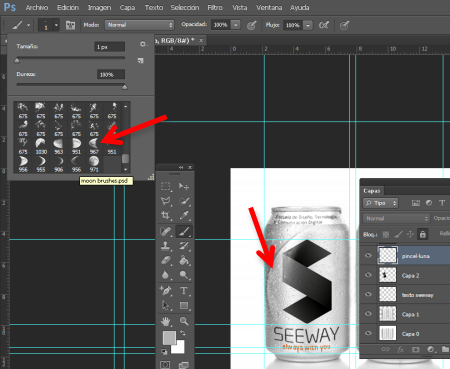Hide the texto seeway layer
450x369 pixels.
tap(368, 294)
